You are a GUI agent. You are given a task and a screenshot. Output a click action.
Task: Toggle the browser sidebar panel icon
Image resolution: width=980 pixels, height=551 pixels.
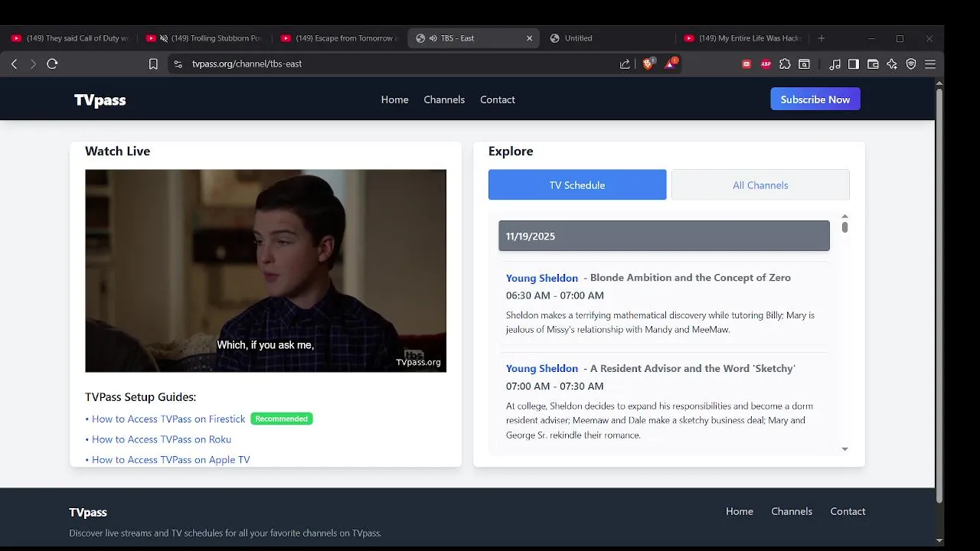(x=854, y=64)
